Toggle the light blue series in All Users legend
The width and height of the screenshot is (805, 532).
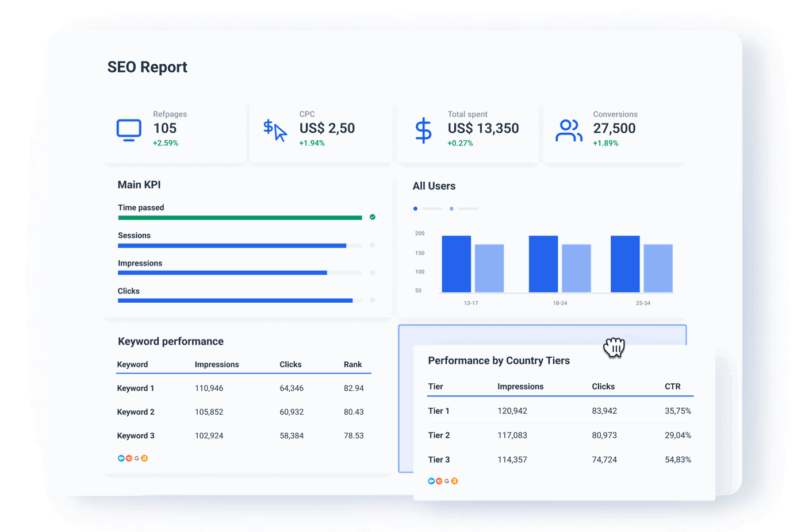(451, 209)
